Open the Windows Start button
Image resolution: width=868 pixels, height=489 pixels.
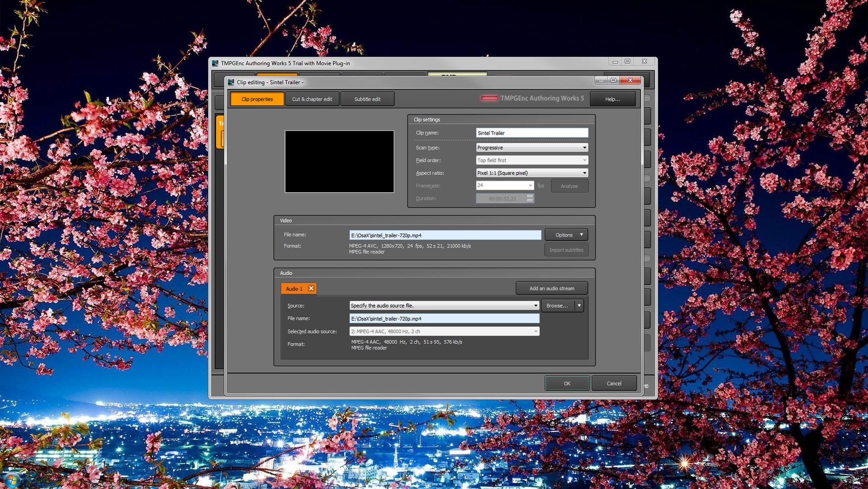click(11, 480)
